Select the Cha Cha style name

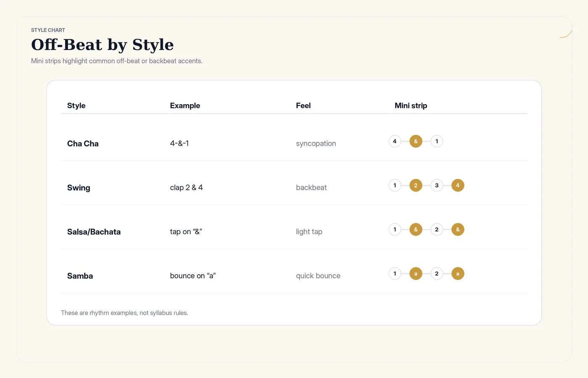point(83,144)
